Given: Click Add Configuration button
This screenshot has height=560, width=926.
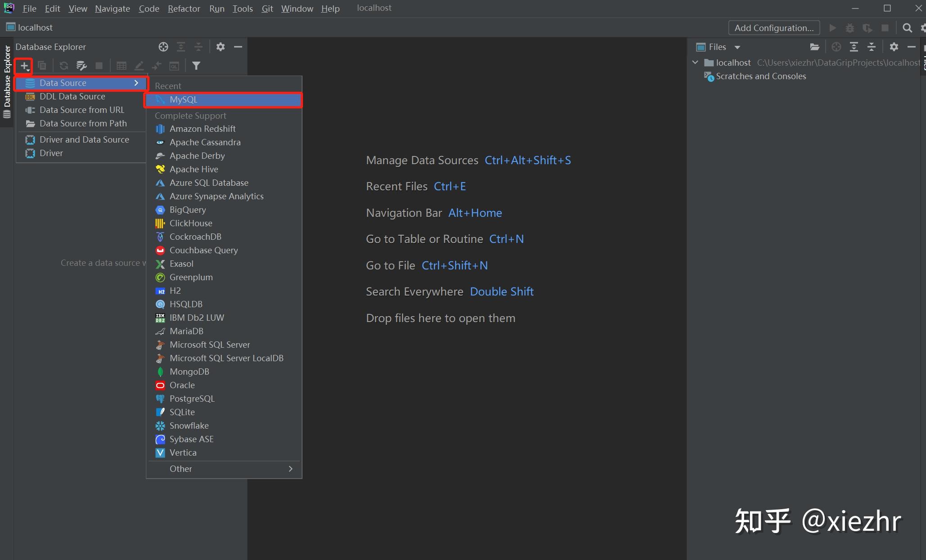Looking at the screenshot, I should click(774, 28).
